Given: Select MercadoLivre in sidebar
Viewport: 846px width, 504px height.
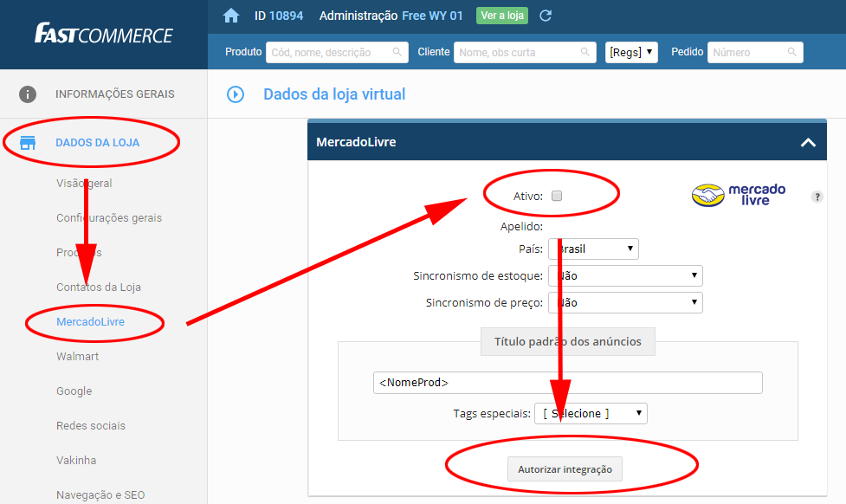Looking at the screenshot, I should tap(91, 321).
